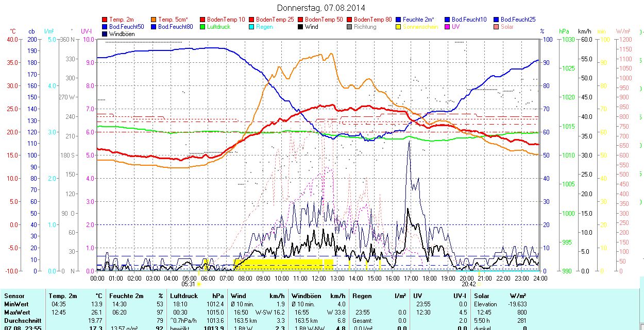Click the W/m² axis unit label at top right
This screenshot has width=644, height=330.
pyautogui.click(x=624, y=32)
